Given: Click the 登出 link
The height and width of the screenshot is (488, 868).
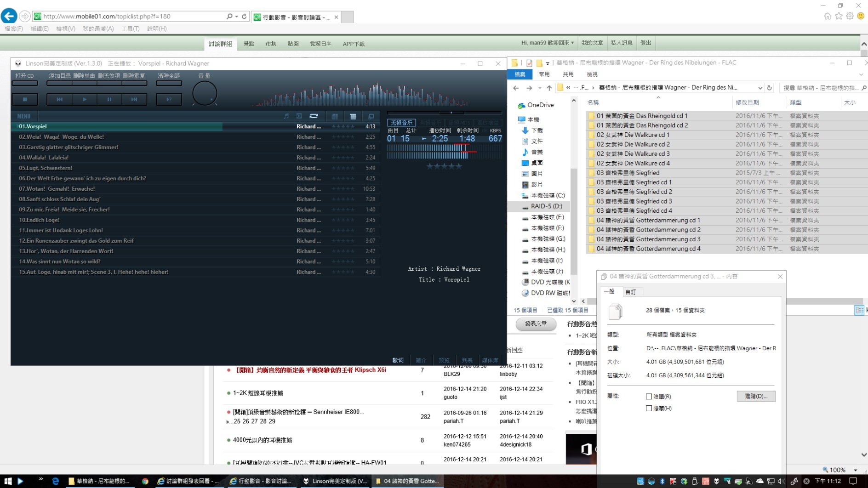Looking at the screenshot, I should click(x=646, y=43).
